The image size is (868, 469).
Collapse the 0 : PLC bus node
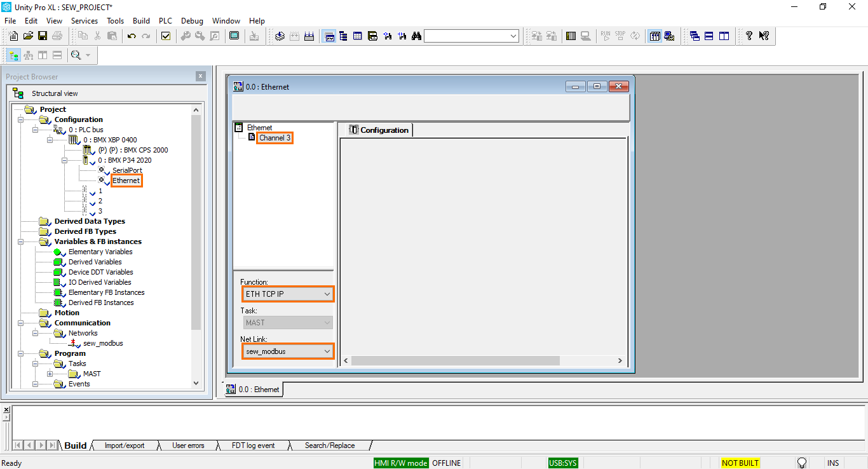pos(35,130)
